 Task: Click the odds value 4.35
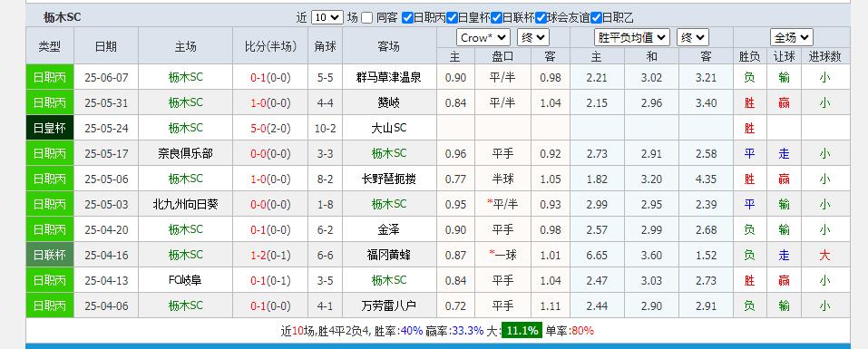706,179
